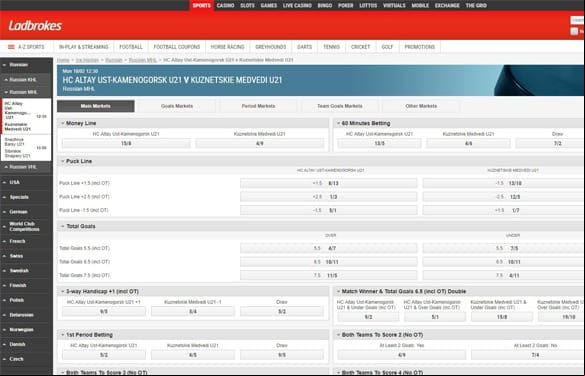Select Draw odds in 3-way Handicap +1
The image size is (585, 376).
point(282,311)
